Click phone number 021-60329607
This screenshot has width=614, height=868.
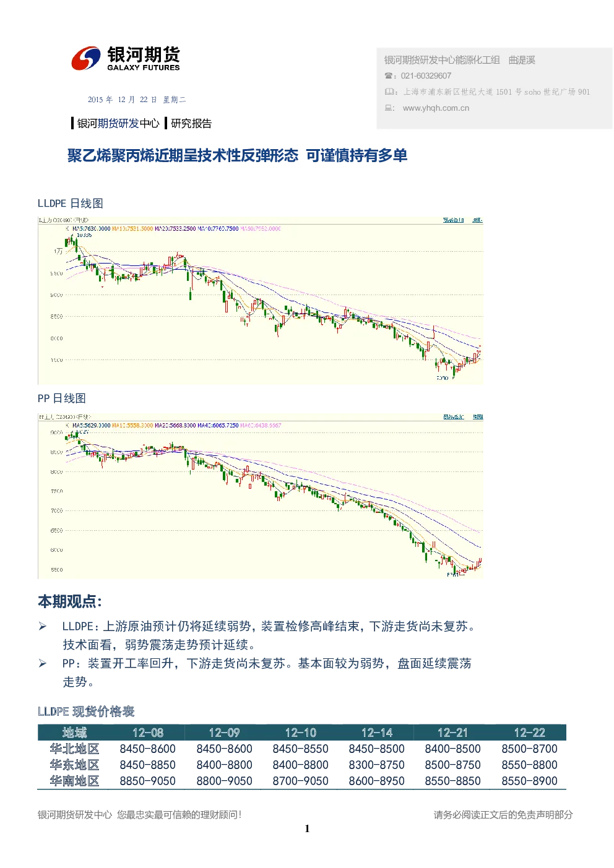click(426, 75)
